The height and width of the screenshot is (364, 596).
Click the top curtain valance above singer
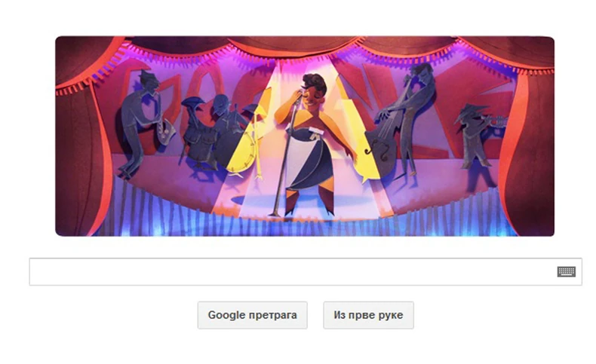[x=296, y=46]
